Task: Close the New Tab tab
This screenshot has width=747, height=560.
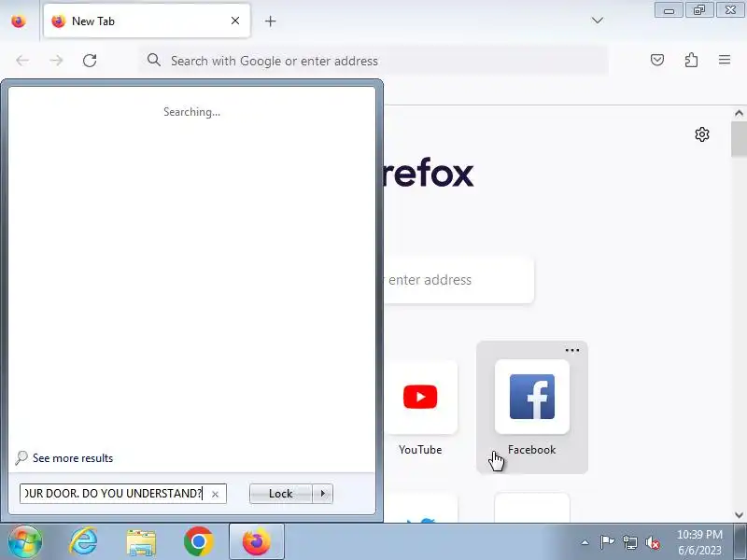Action: (235, 21)
